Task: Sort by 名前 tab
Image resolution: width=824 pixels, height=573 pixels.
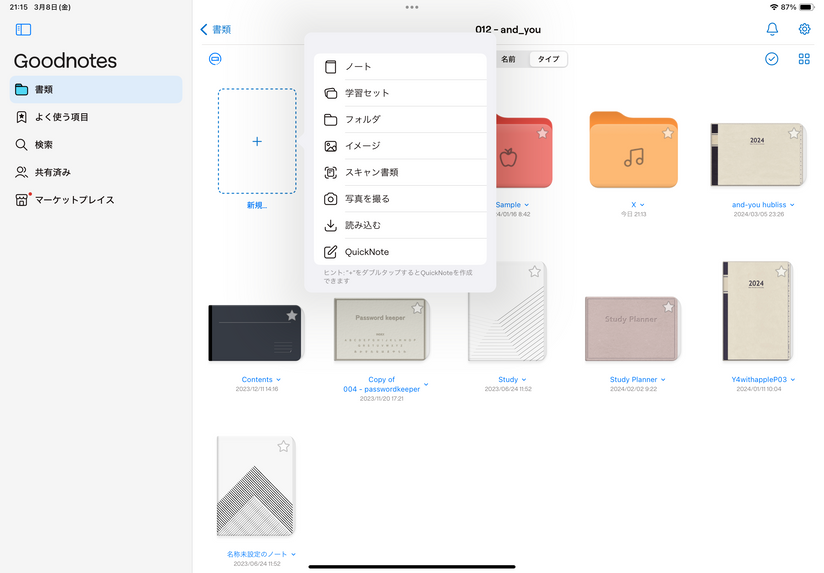Action: (508, 59)
